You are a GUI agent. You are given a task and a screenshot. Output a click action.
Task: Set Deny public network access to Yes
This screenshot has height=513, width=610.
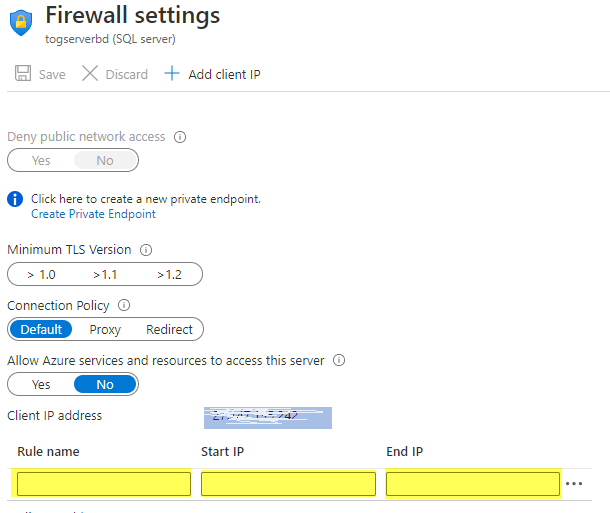click(41, 160)
